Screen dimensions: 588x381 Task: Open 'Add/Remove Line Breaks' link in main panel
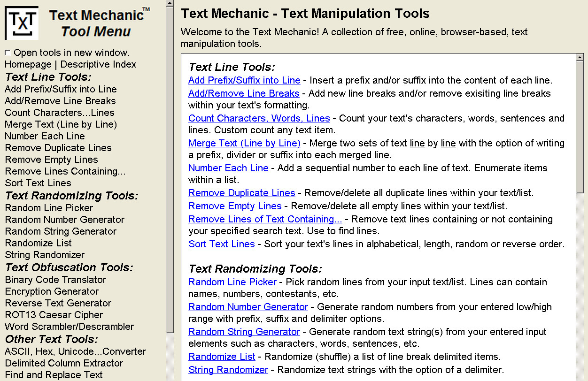[x=244, y=93]
